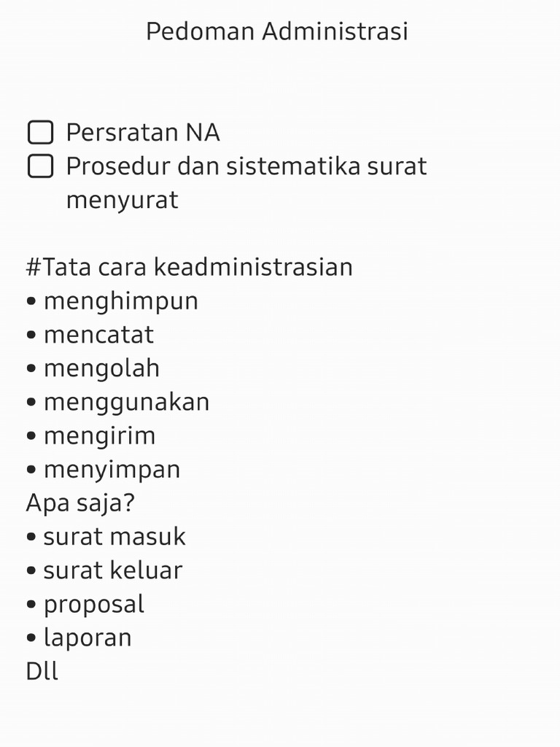Place cursor on the menghimpun bullet line
This screenshot has width=560, height=747.
tap(112, 301)
